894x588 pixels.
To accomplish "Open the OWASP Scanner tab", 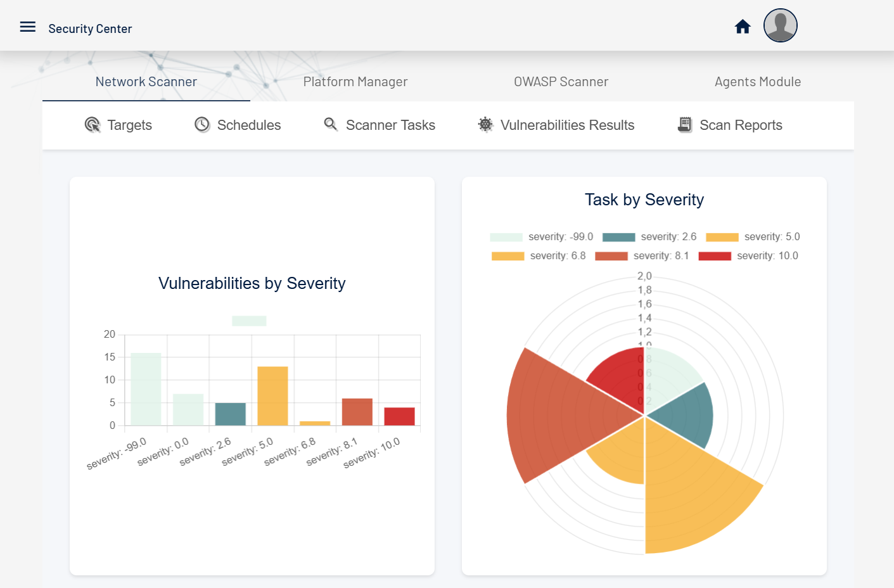I will [561, 82].
